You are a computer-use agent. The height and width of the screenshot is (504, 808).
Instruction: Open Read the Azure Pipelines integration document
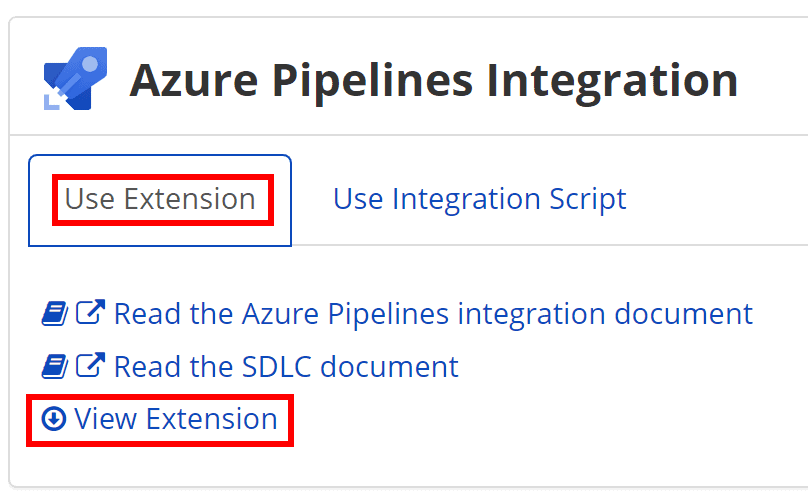pyautogui.click(x=433, y=314)
